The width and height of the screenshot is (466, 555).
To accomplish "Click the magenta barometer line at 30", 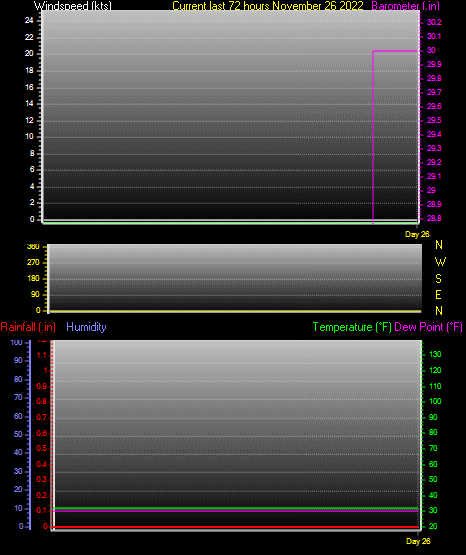I will [x=396, y=51].
